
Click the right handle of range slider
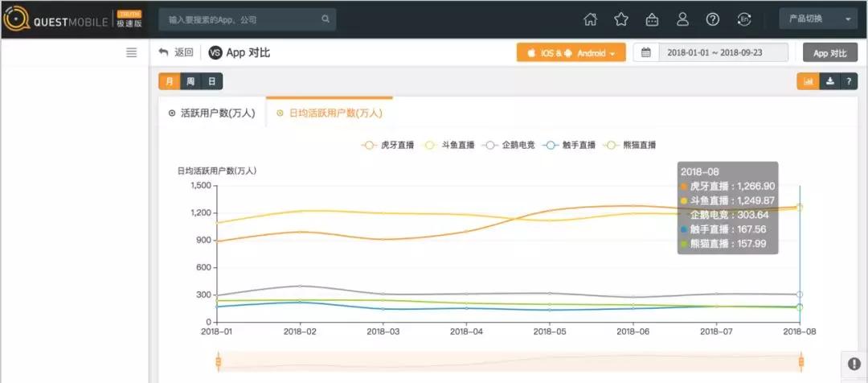point(800,362)
